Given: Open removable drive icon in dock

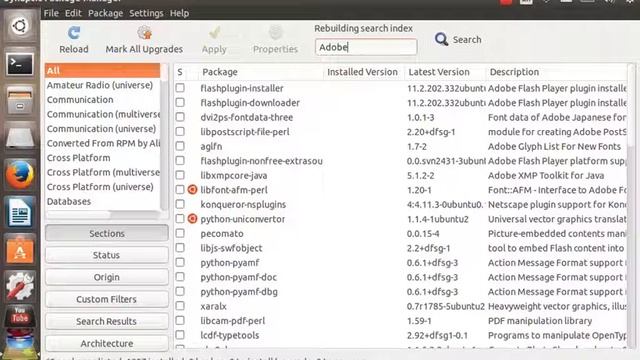Looking at the screenshot, I should point(20,138).
